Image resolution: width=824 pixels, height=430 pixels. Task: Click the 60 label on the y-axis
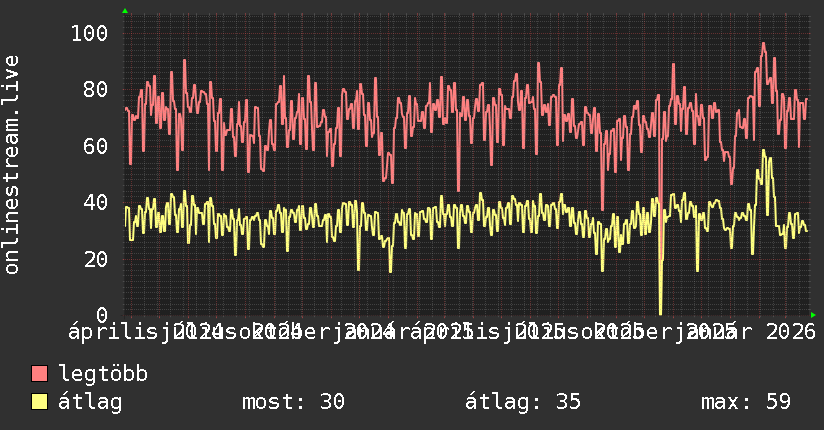pos(96,146)
